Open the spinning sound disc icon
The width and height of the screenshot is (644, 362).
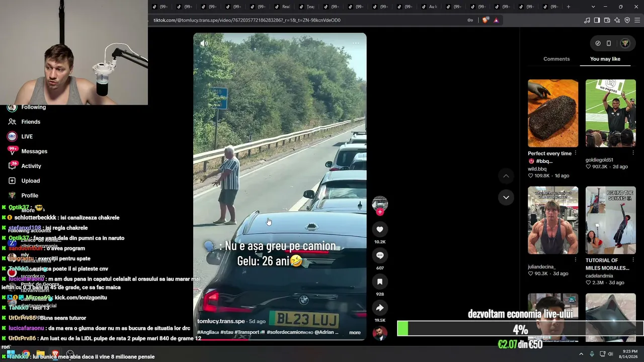coord(380,333)
